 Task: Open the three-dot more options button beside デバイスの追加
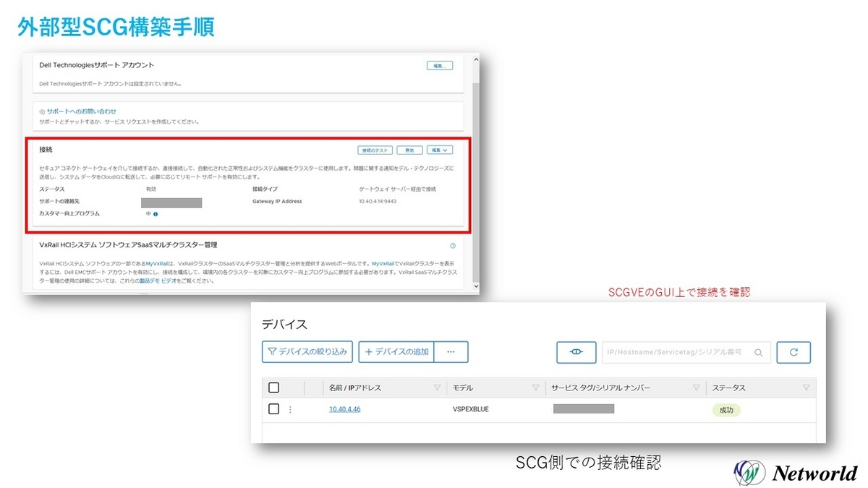click(x=451, y=352)
